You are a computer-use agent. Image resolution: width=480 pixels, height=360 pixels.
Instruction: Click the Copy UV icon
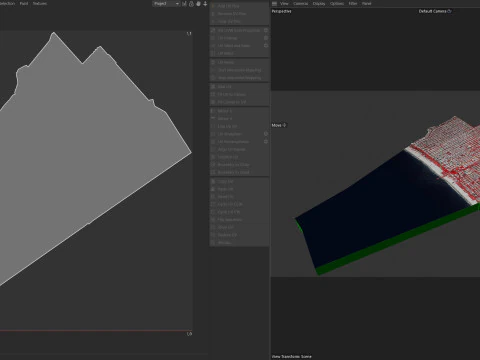coord(213,182)
